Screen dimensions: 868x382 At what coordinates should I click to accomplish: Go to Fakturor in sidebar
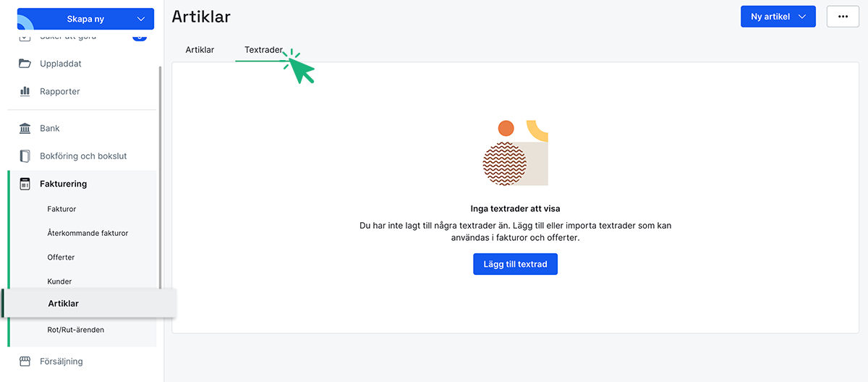coord(61,209)
